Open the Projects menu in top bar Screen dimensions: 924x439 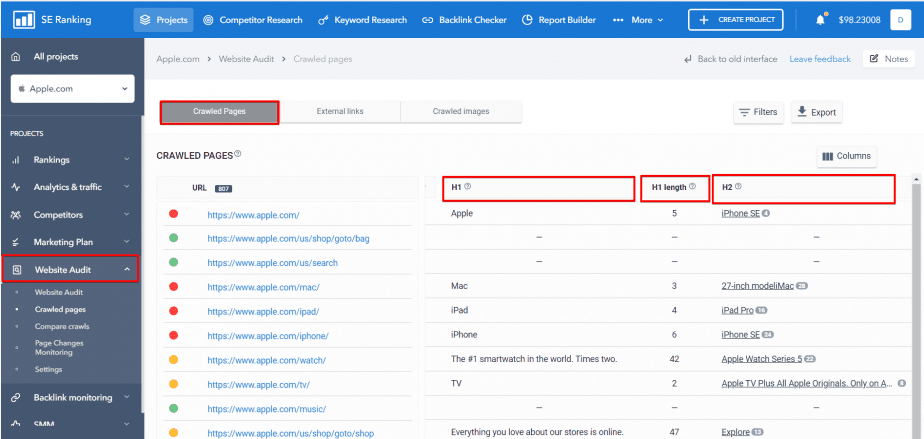tap(163, 20)
